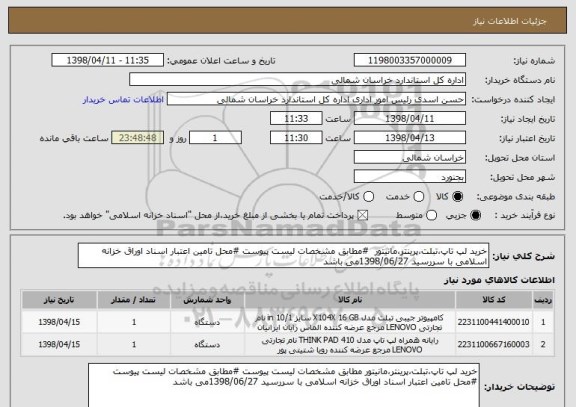The image size is (576, 407).
Task: Click the ردیف column header
Action: (543, 300)
